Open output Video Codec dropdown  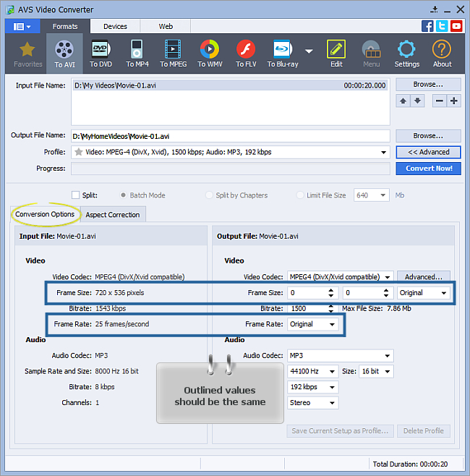click(388, 277)
